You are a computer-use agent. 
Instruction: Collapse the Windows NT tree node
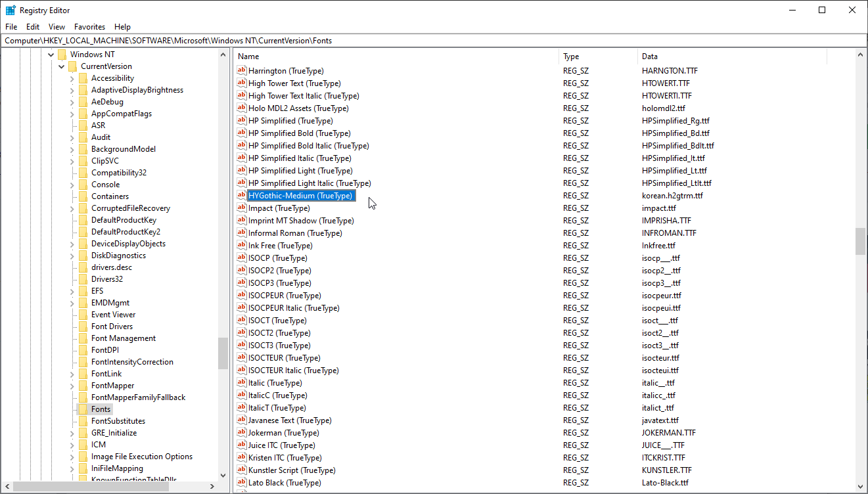coord(51,55)
